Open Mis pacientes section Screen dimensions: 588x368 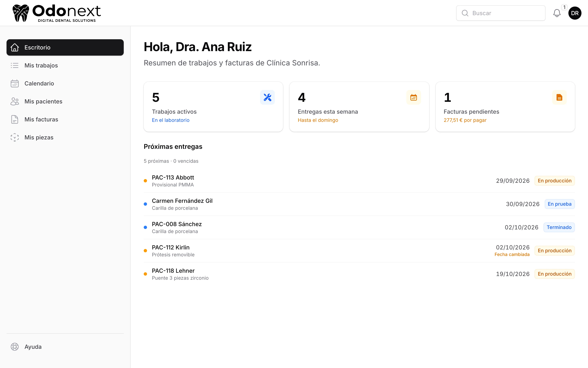point(65,101)
